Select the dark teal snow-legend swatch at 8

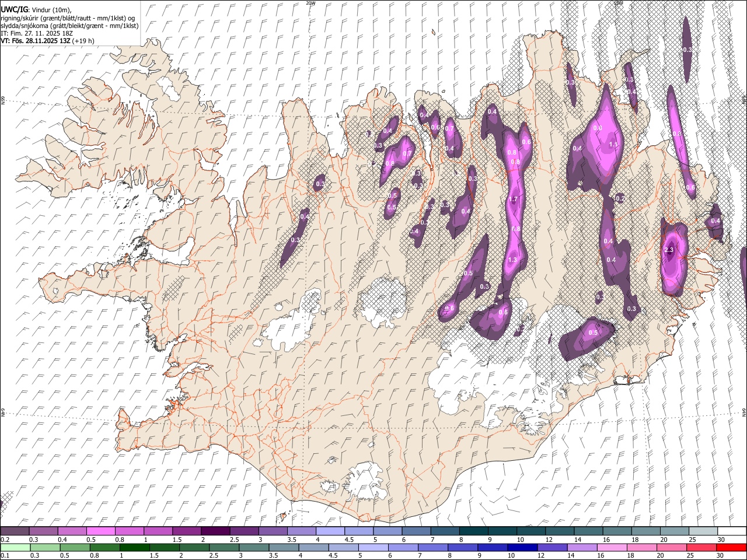tap(474, 531)
